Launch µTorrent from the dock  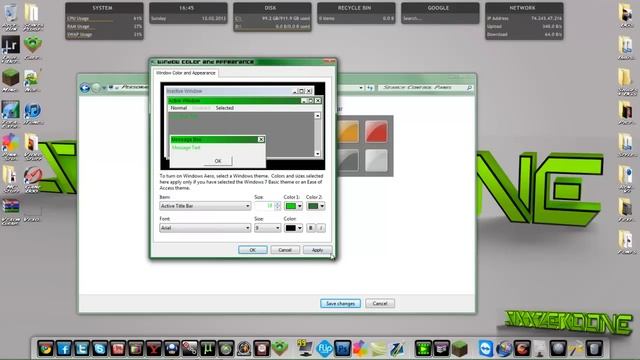[x=208, y=349]
